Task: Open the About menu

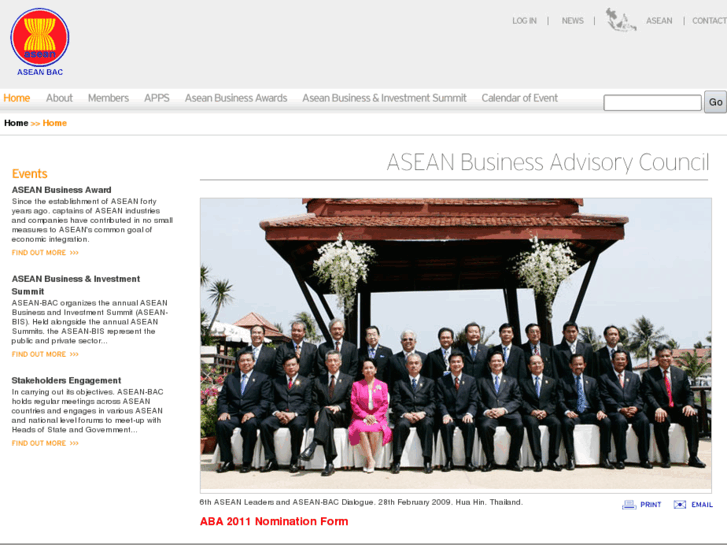Action: 59,98
